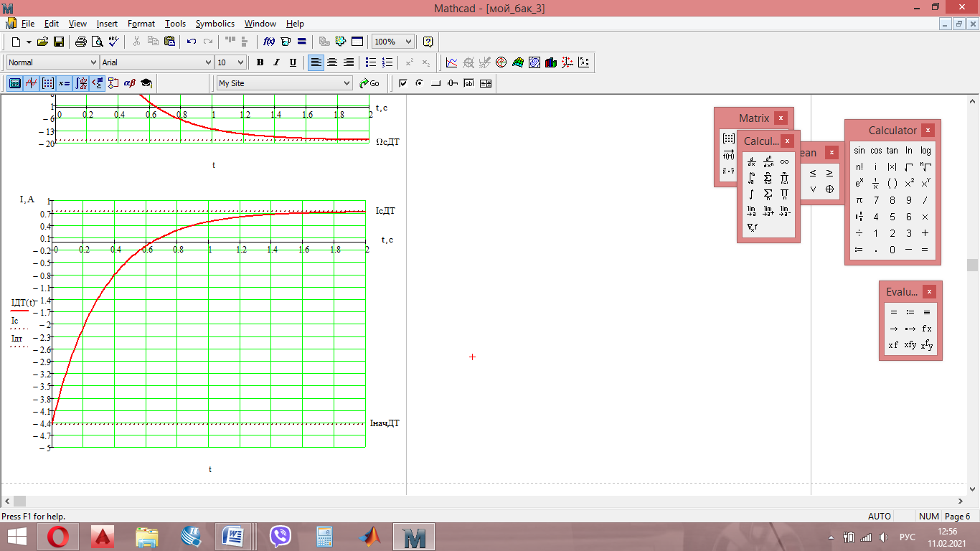The height and width of the screenshot is (551, 980).
Task: Undo the last action
Action: pos(192,42)
